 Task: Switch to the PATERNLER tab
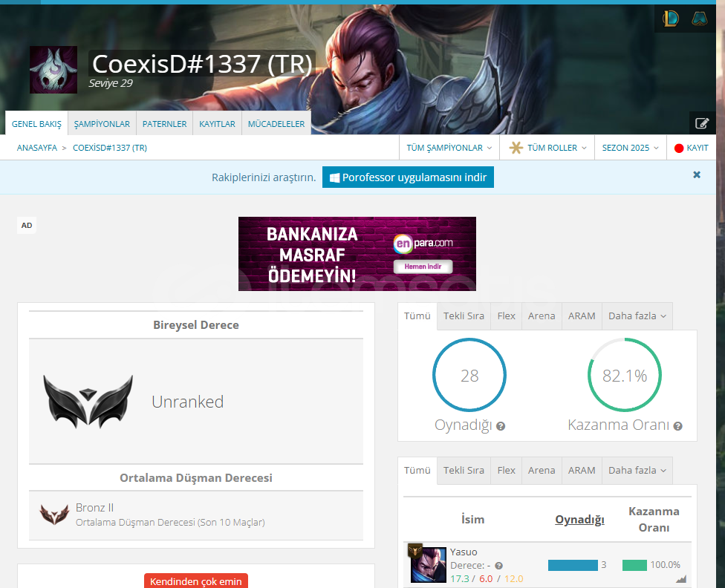(x=165, y=124)
